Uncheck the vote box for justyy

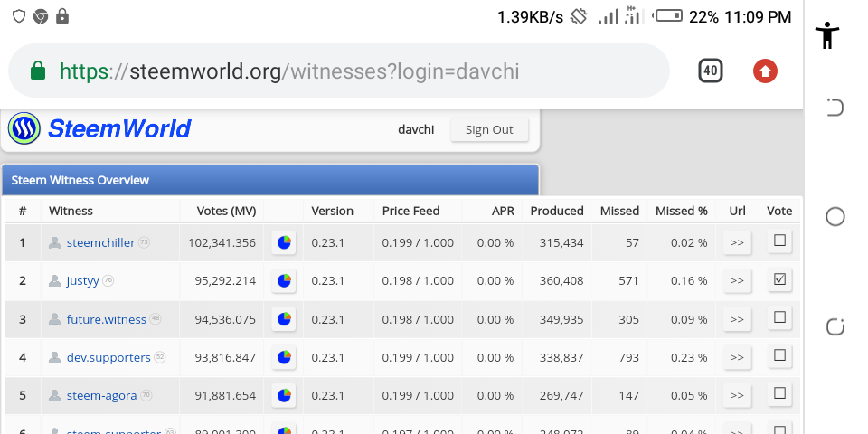779,280
